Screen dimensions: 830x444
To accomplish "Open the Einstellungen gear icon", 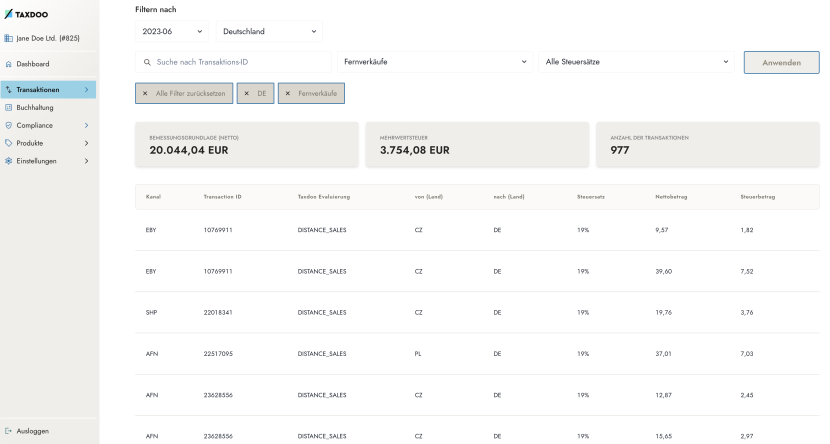I will click(8, 161).
